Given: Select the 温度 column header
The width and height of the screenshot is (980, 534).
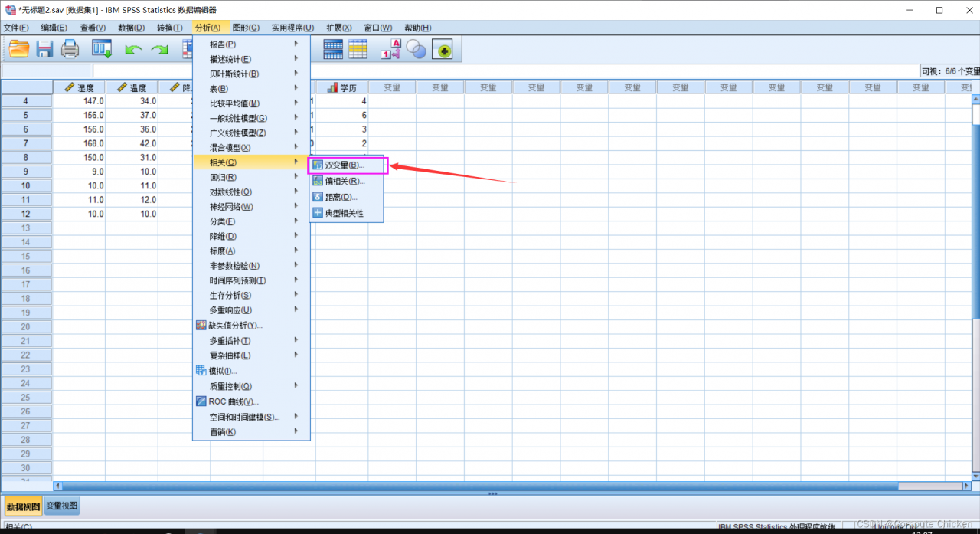Looking at the screenshot, I should click(x=132, y=87).
